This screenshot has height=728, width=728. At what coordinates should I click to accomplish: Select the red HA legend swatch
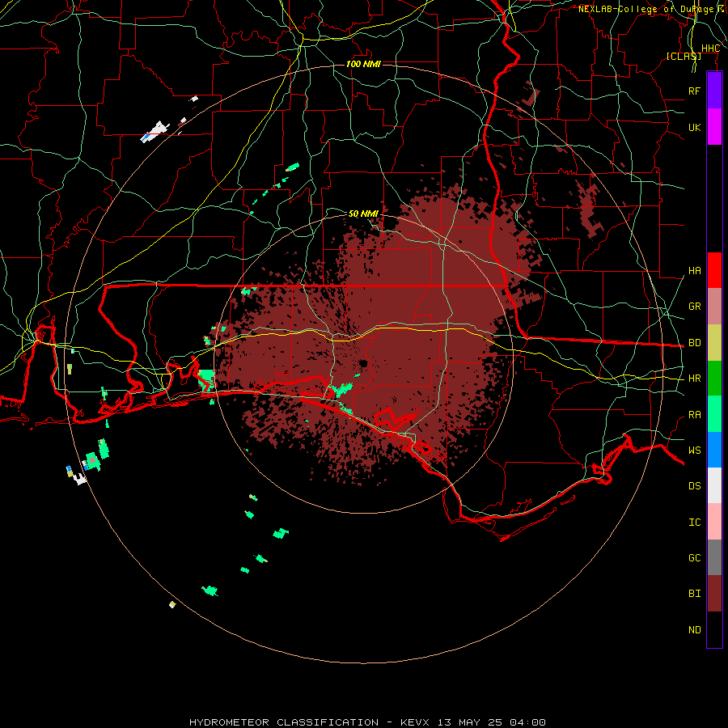pos(714,270)
